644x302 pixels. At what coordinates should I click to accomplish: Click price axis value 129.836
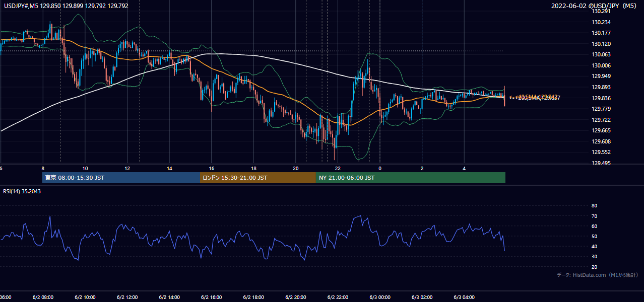pyautogui.click(x=601, y=98)
